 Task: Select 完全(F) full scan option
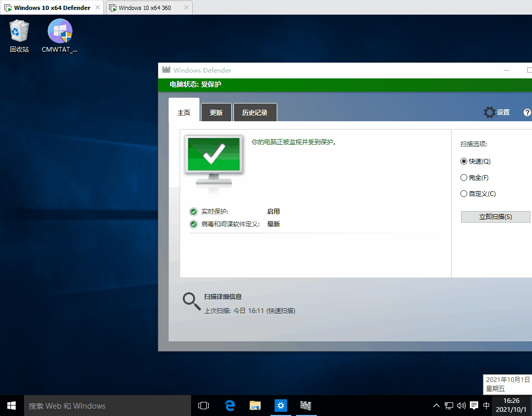click(475, 178)
